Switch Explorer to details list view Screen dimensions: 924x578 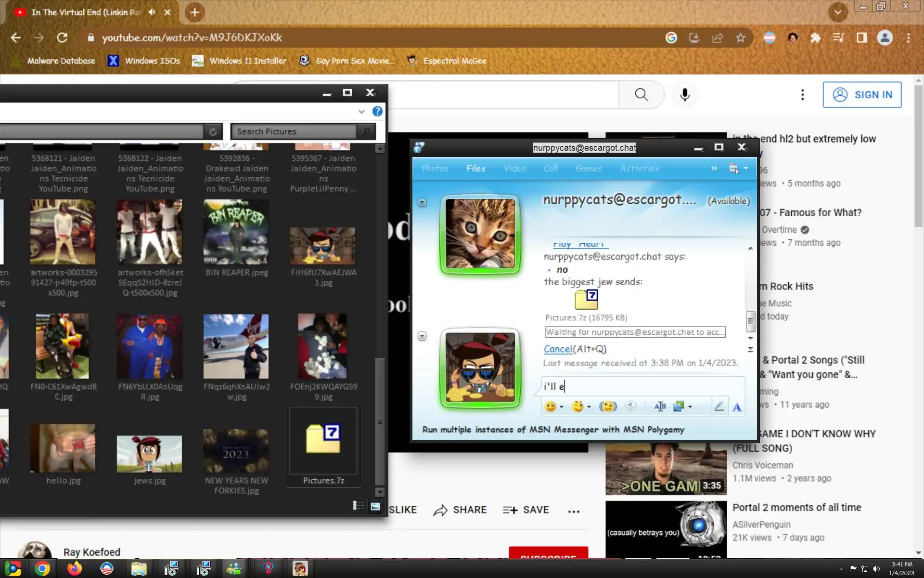[358, 506]
